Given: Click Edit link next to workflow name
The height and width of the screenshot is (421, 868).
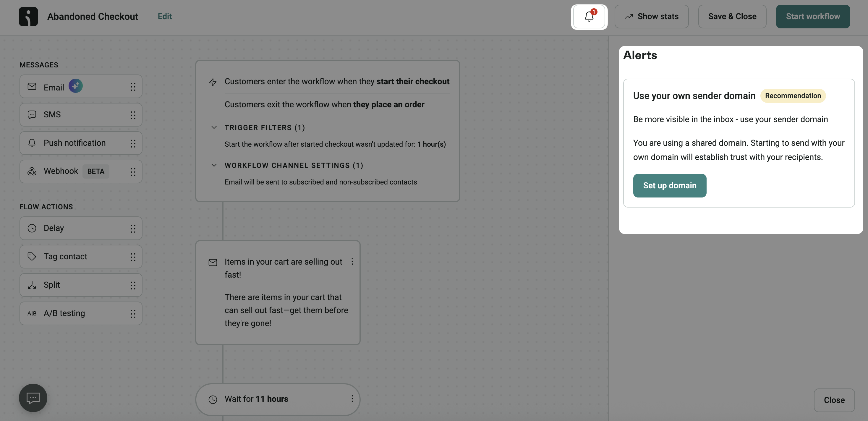Looking at the screenshot, I should click(x=164, y=17).
